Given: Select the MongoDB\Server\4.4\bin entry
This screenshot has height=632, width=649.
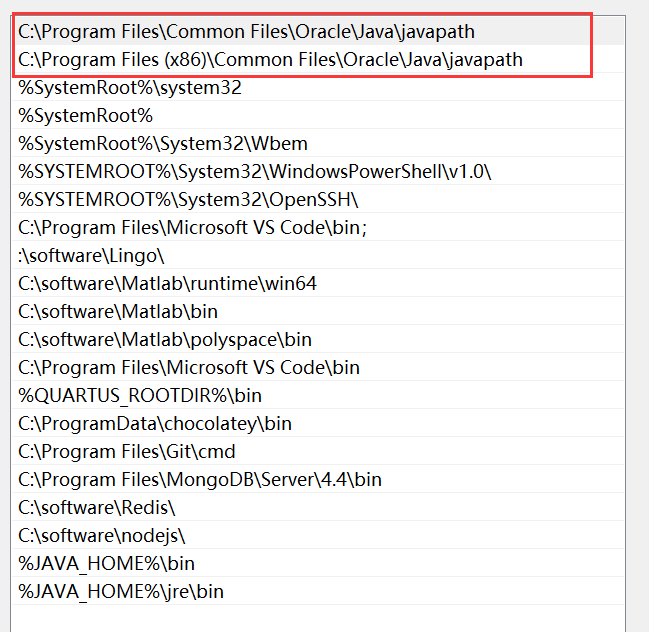Looking at the screenshot, I should point(318,479).
